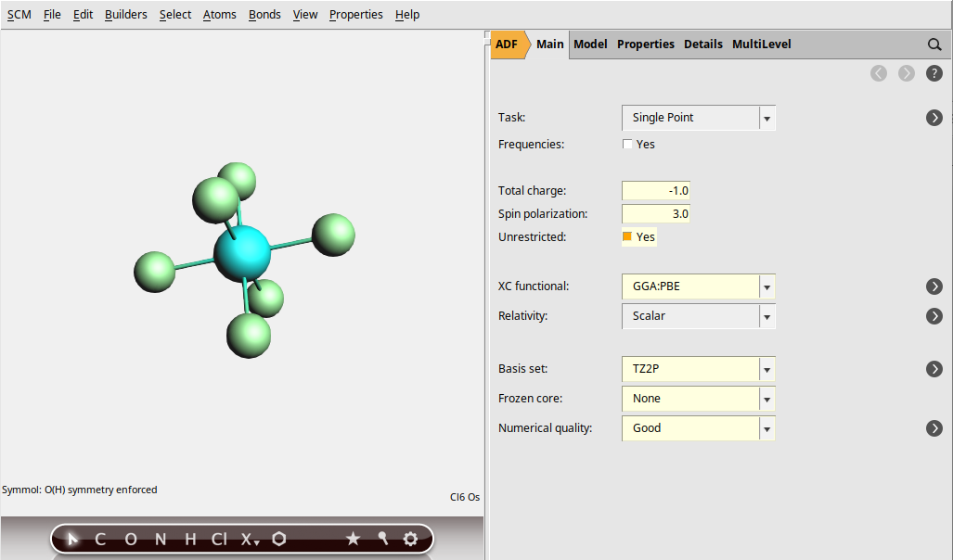Open the Basis set TZ2P dropdown
This screenshot has height=560, width=953.
[x=766, y=369]
